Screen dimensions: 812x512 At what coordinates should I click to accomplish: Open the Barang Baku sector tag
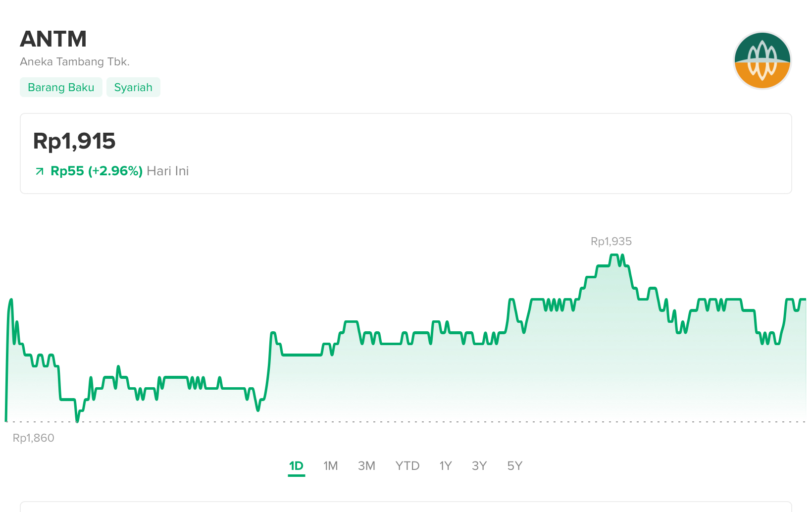61,87
